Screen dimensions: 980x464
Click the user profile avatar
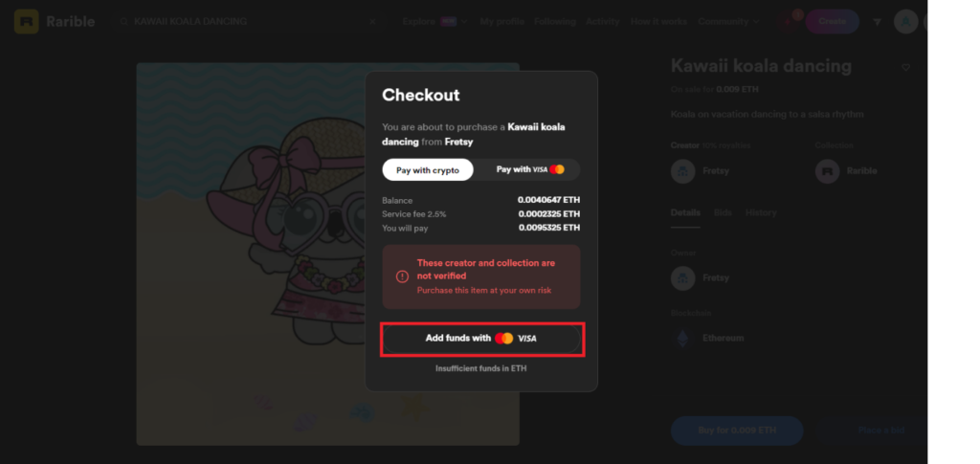(905, 22)
